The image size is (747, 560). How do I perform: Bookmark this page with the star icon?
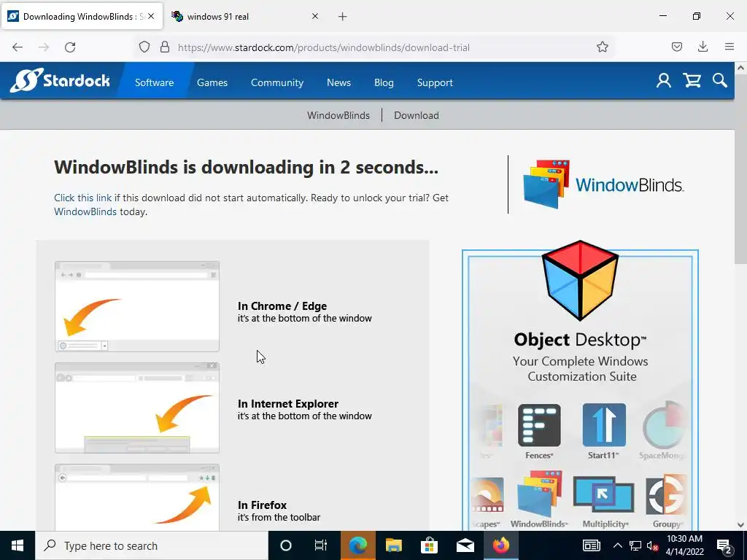[x=603, y=47]
